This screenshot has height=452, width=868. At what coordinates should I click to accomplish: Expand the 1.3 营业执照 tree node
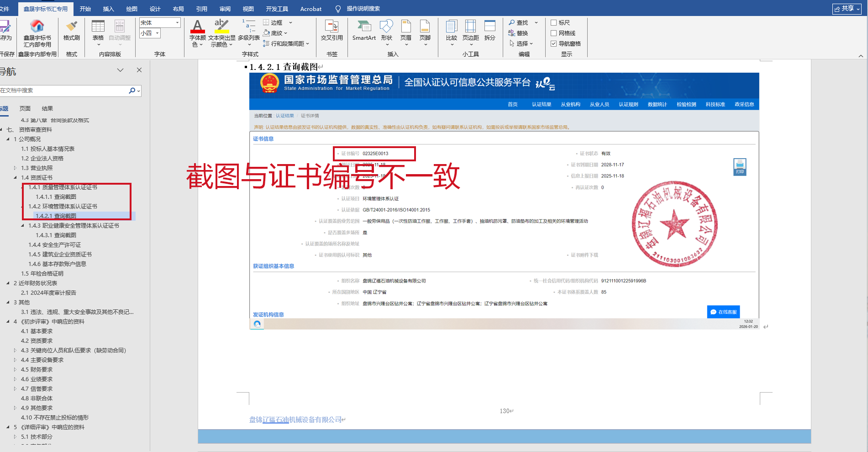click(15, 168)
